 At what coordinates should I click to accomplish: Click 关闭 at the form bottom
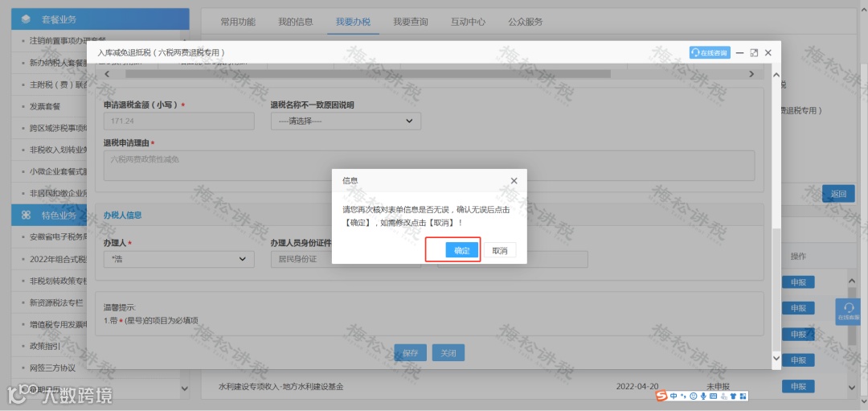[448, 353]
